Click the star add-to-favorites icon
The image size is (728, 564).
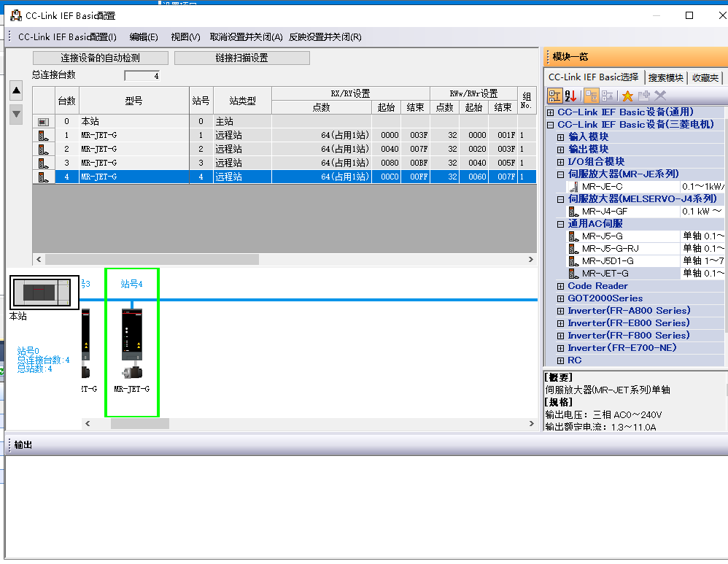click(x=627, y=96)
